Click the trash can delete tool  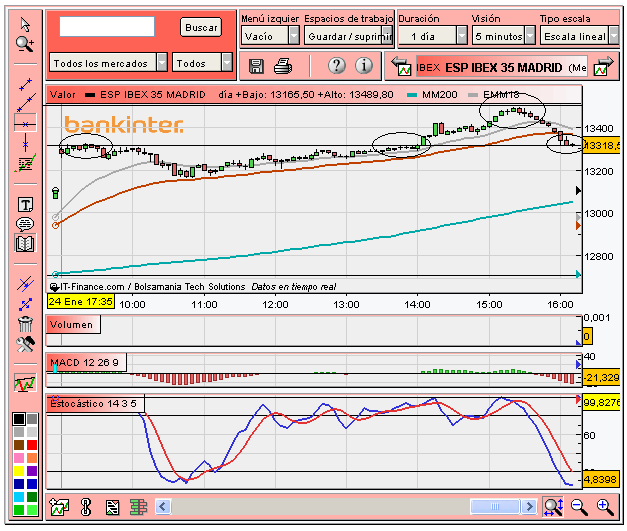25,324
